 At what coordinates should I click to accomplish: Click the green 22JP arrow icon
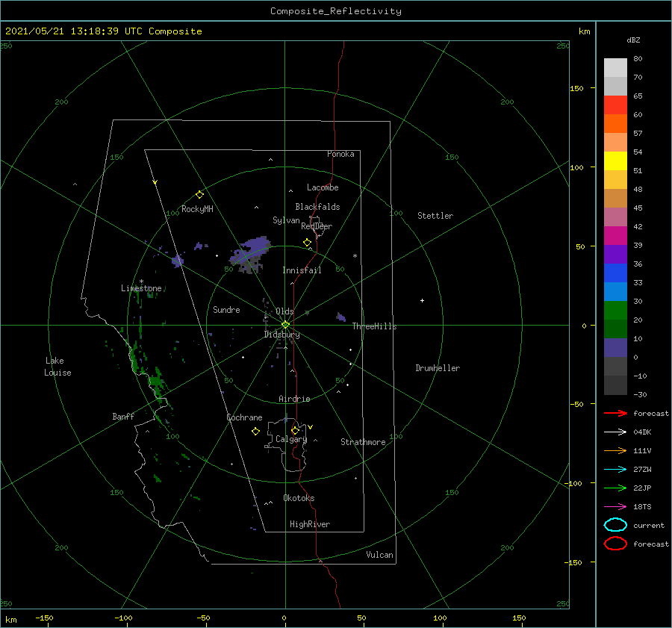(x=615, y=488)
